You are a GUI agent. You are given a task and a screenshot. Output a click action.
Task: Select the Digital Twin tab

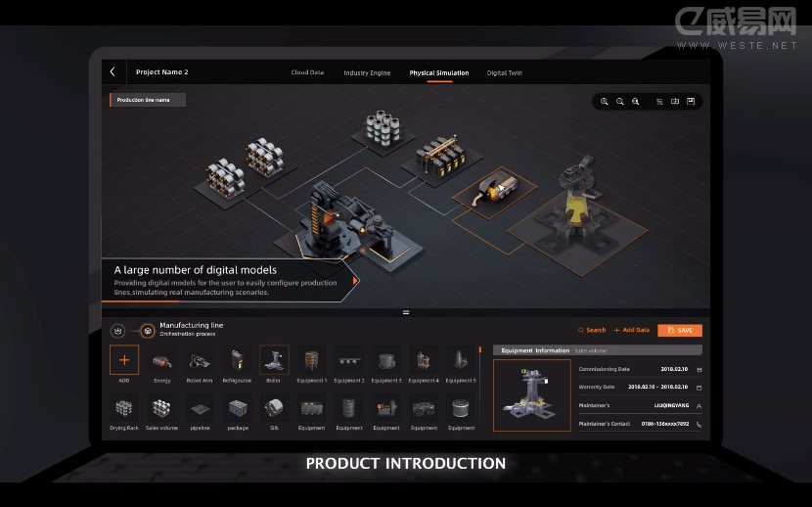pos(505,72)
